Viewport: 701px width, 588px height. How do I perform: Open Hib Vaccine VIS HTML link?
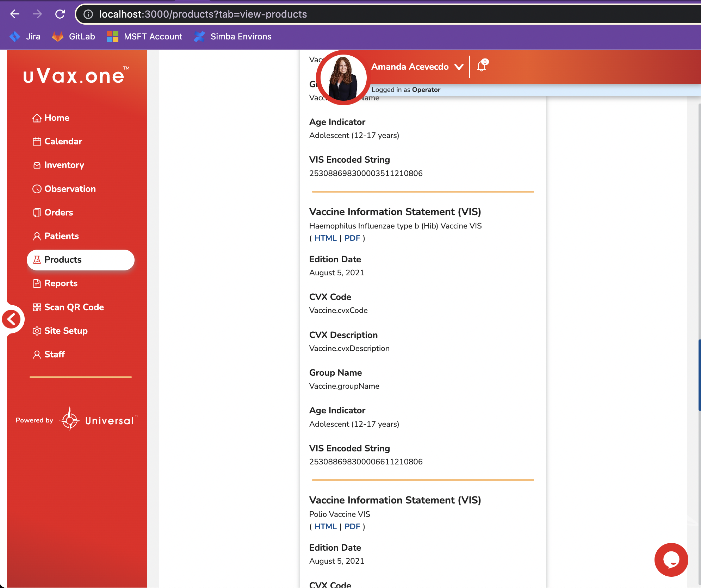pyautogui.click(x=325, y=238)
